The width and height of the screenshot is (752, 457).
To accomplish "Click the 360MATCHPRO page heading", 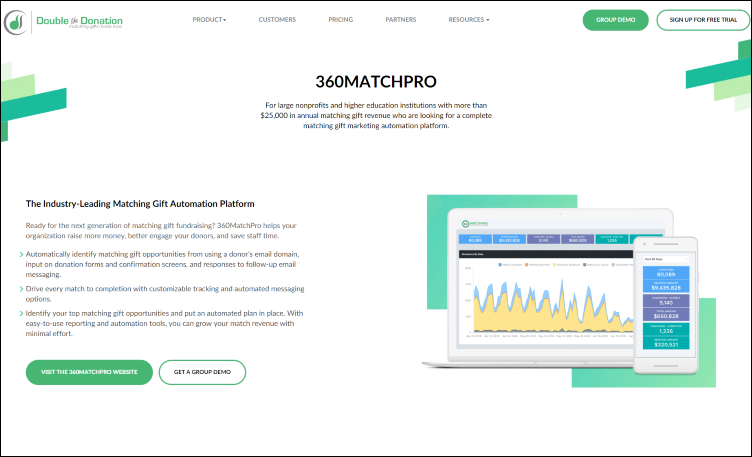I will point(376,82).
